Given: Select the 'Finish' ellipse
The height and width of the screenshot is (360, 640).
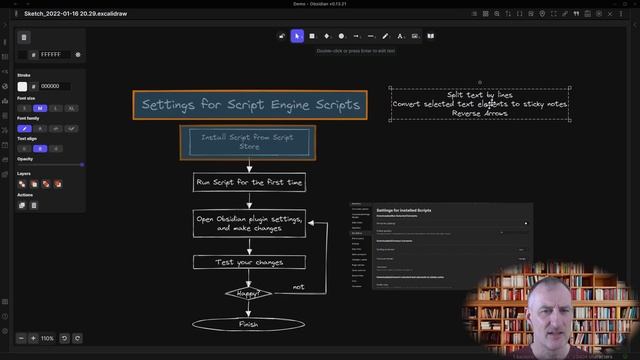Looking at the screenshot, I should coord(249,324).
